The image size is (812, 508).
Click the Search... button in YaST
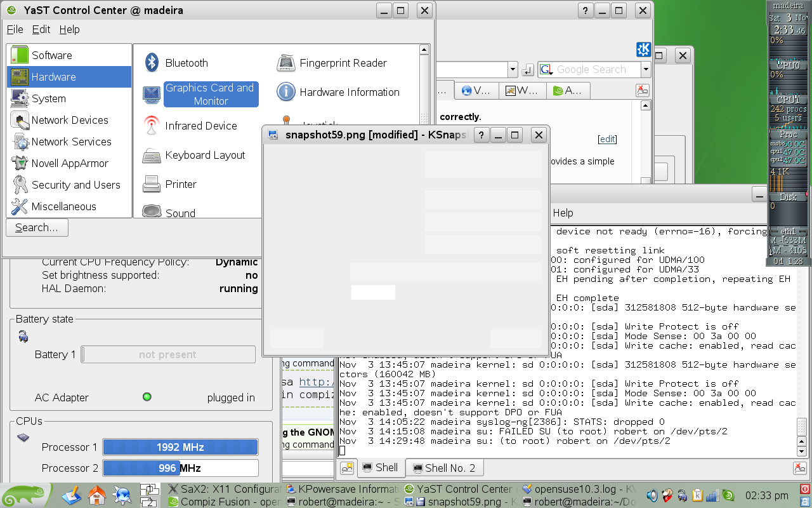point(37,227)
